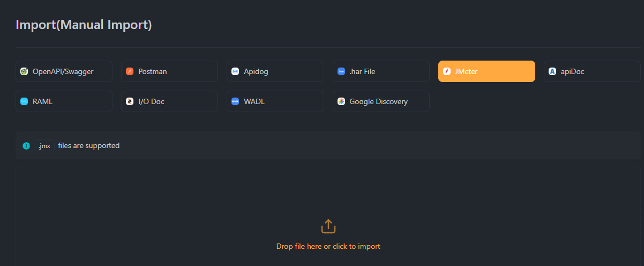Click the Google Discovery colorful icon
644x266 pixels.
click(x=341, y=101)
